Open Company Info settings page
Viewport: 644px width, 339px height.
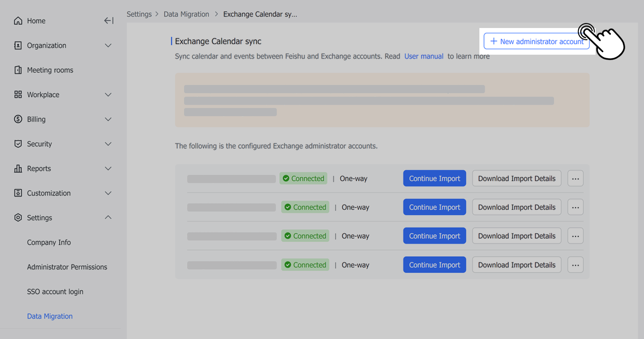point(49,242)
